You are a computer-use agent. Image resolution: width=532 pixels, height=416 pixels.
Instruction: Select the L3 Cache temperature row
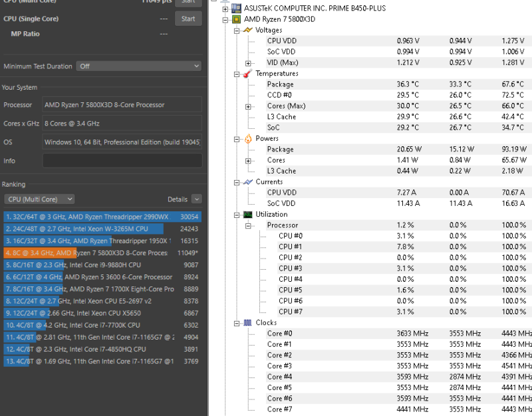(399, 117)
